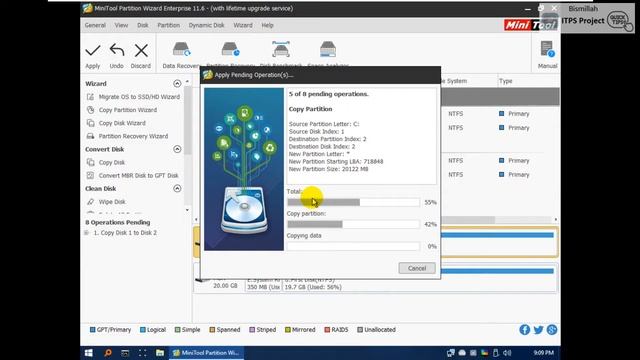Screen dimensions: 640x360
Task: Open the Space Analyzer toolbar icon
Action: coord(328,50)
